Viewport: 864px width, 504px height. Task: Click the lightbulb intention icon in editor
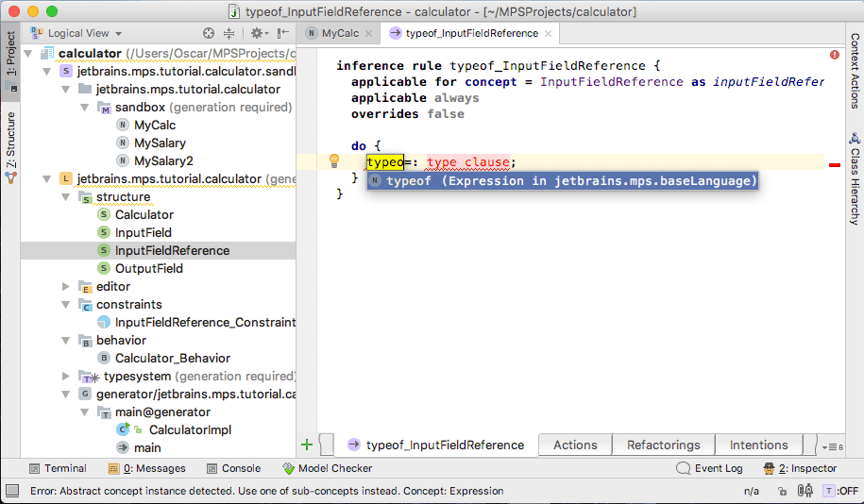[x=333, y=161]
